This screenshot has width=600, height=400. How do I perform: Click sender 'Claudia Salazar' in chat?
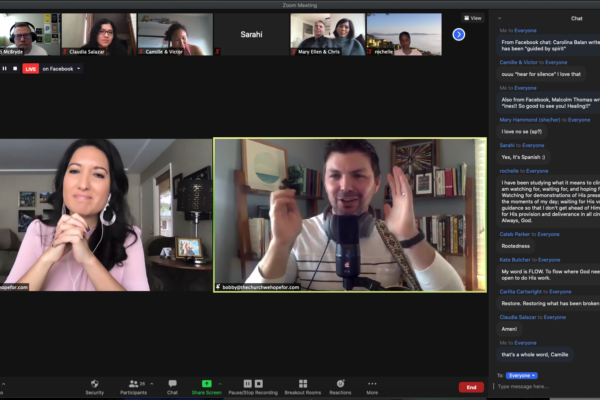click(x=517, y=317)
